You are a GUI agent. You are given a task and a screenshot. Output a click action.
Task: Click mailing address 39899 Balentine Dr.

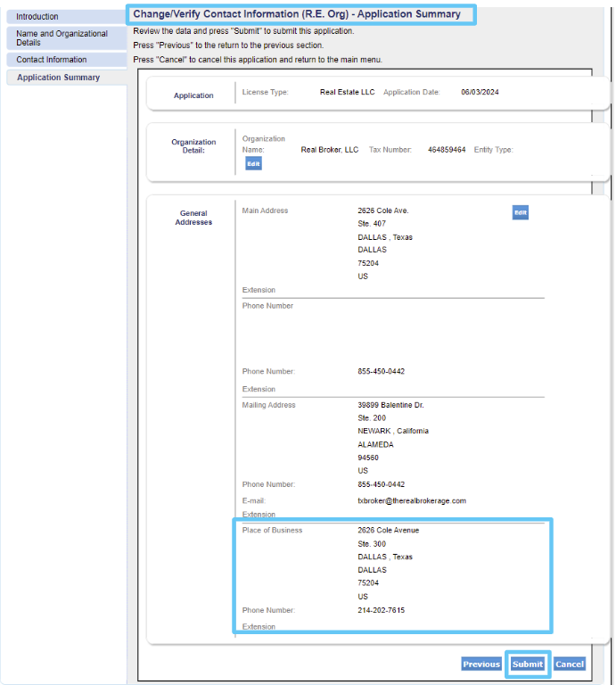390,405
